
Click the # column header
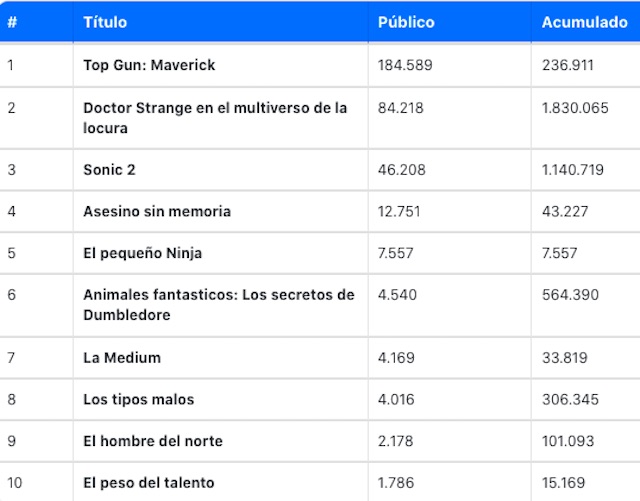pyautogui.click(x=12, y=22)
